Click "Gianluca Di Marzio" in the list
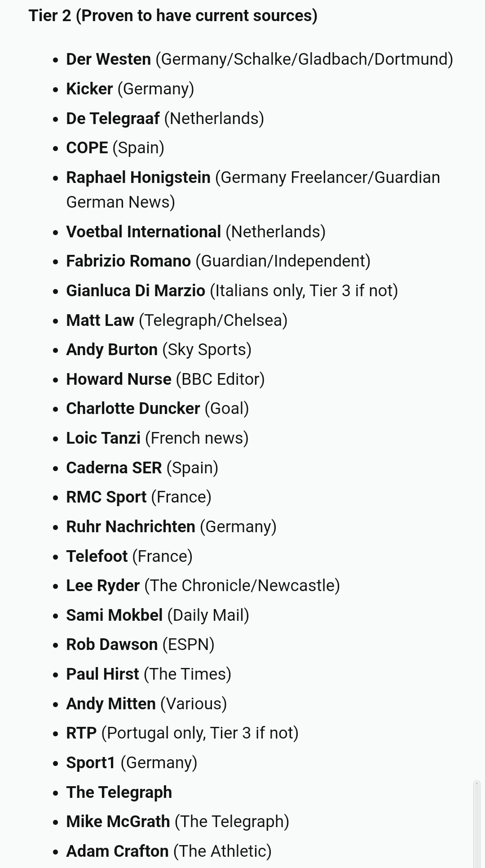 click(135, 291)
